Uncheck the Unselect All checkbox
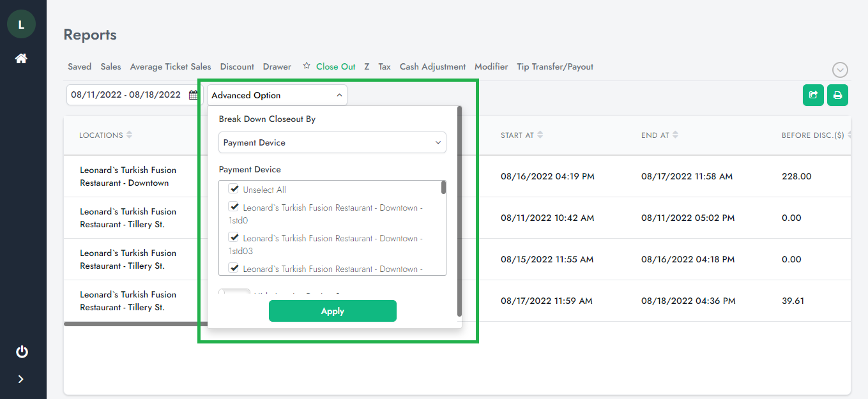The width and height of the screenshot is (868, 399). click(x=234, y=190)
